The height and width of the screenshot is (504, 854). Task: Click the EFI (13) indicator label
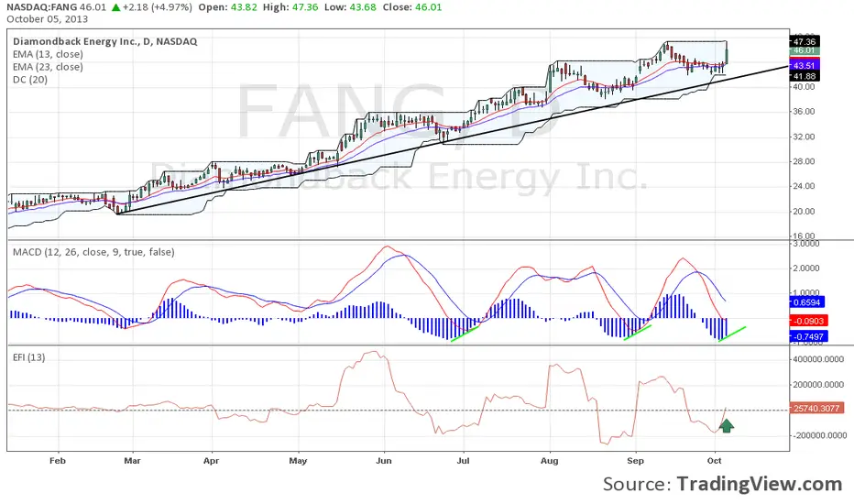pyautogui.click(x=29, y=357)
